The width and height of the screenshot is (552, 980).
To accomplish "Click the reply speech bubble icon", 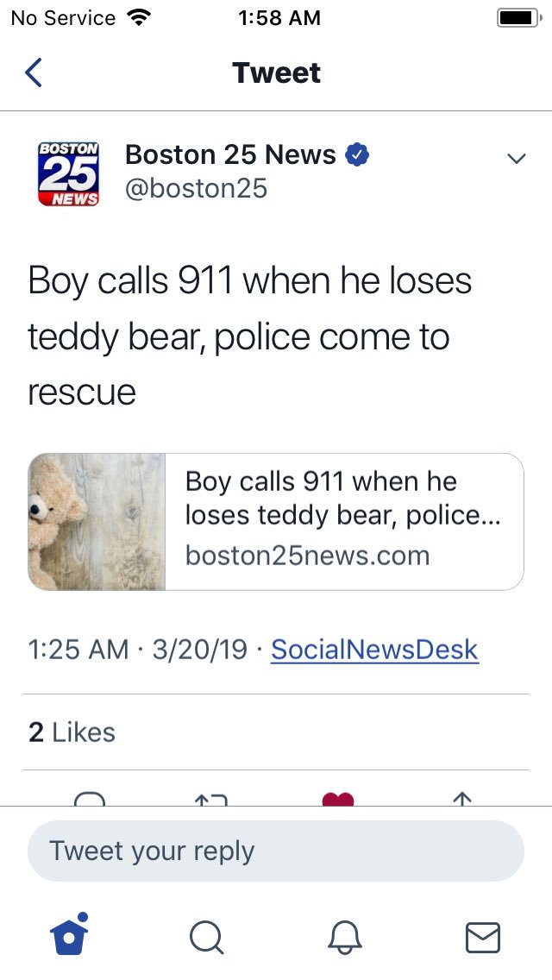I will pos(90,798).
